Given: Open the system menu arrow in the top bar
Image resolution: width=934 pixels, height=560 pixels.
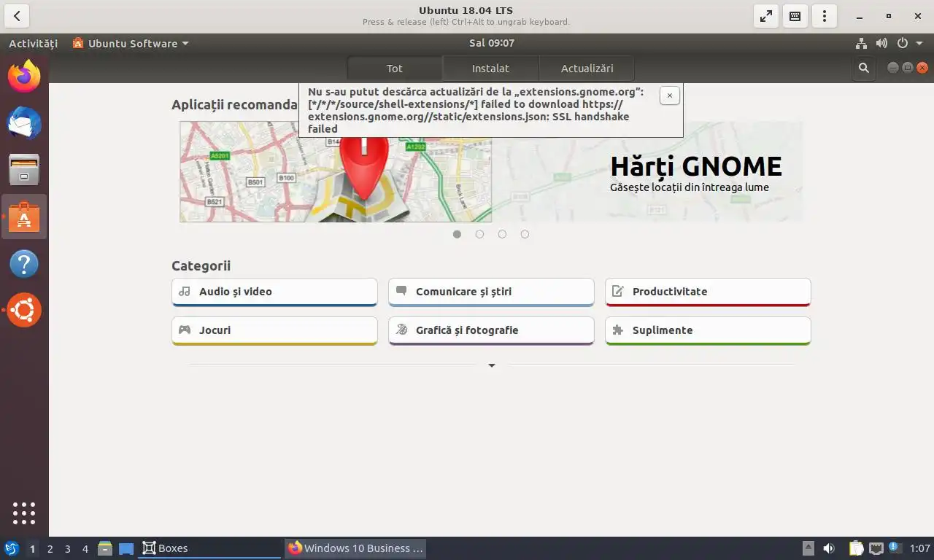Looking at the screenshot, I should pos(919,43).
